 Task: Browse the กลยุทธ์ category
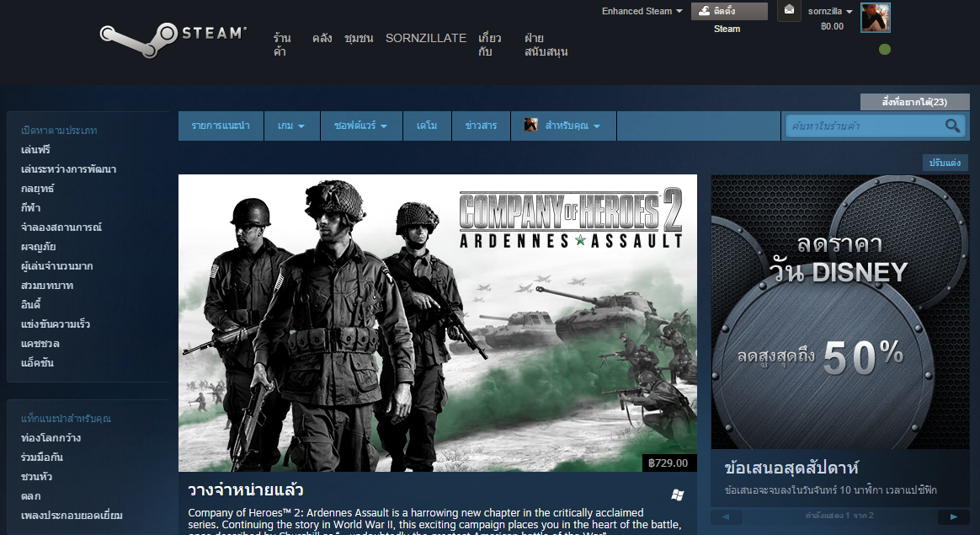coord(38,189)
